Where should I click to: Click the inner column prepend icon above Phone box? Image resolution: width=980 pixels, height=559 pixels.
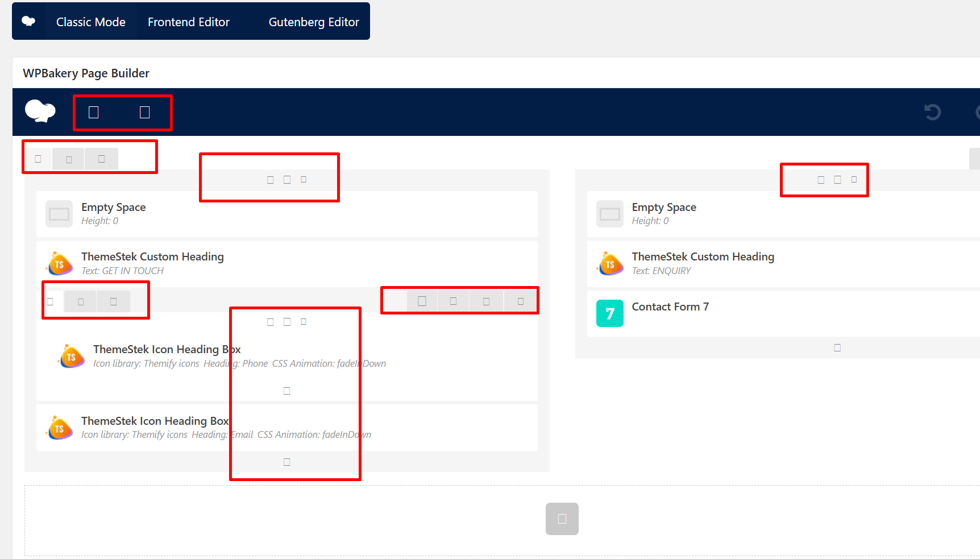pyautogui.click(x=271, y=322)
